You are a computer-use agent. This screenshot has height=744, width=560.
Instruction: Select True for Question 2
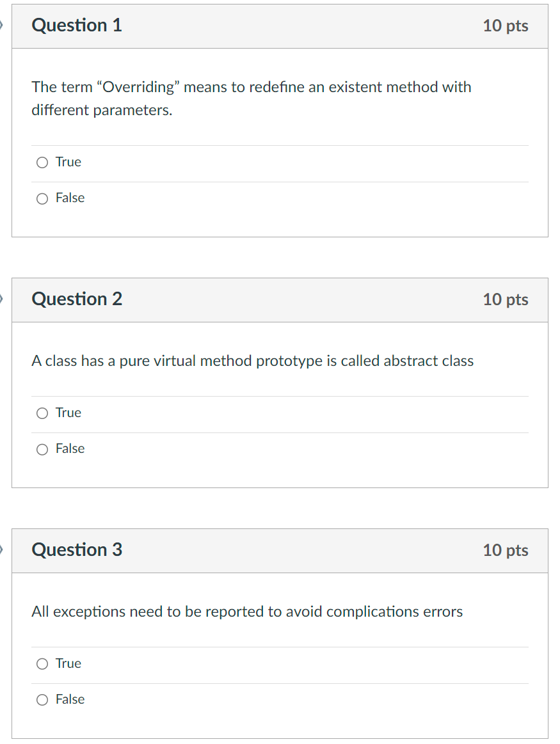41,413
